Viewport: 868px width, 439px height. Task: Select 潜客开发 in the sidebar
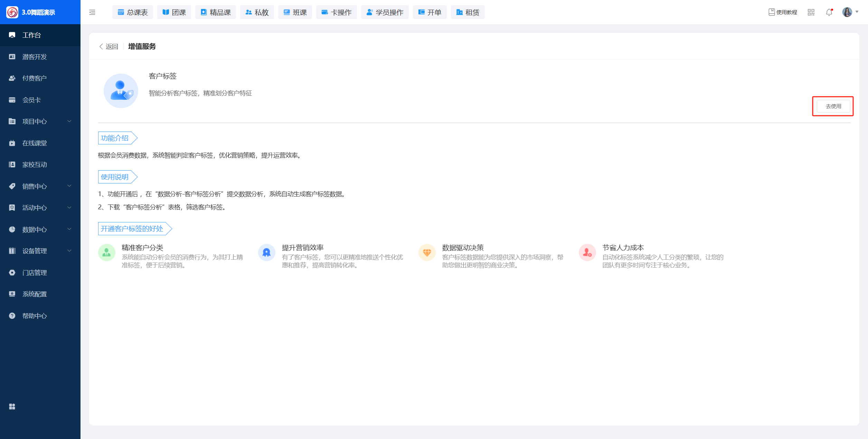coord(35,57)
